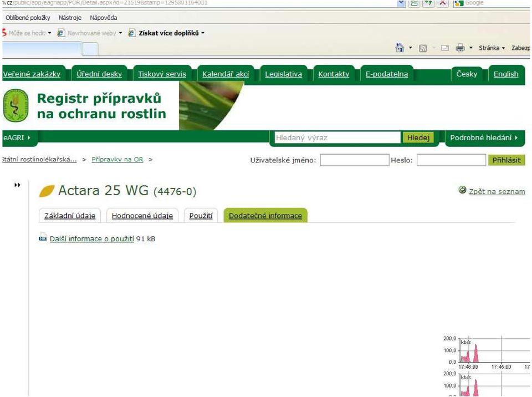Open the Print options dropdown arrow
This screenshot has width=532, height=397.
[471, 48]
